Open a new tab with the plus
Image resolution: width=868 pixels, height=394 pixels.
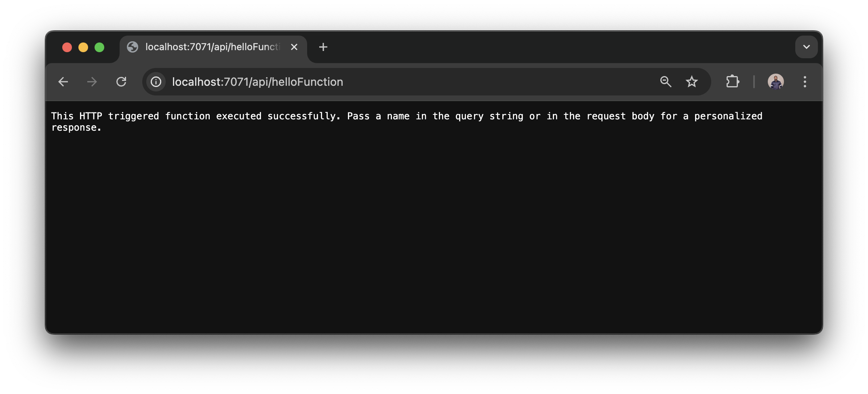click(x=323, y=47)
